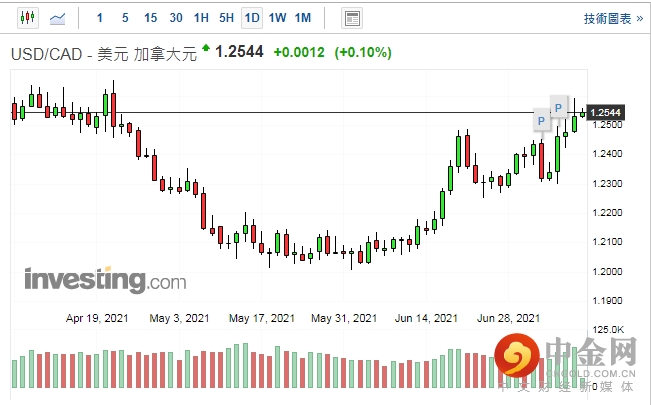Click the May 17, 2021 date label
The width and height of the screenshot is (651, 405).
coord(262,318)
